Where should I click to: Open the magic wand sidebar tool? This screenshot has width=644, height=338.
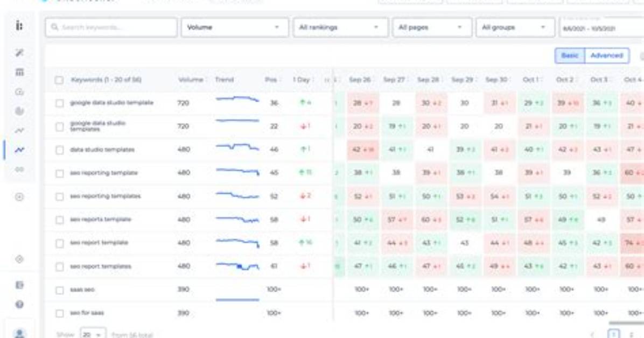pyautogui.click(x=19, y=53)
